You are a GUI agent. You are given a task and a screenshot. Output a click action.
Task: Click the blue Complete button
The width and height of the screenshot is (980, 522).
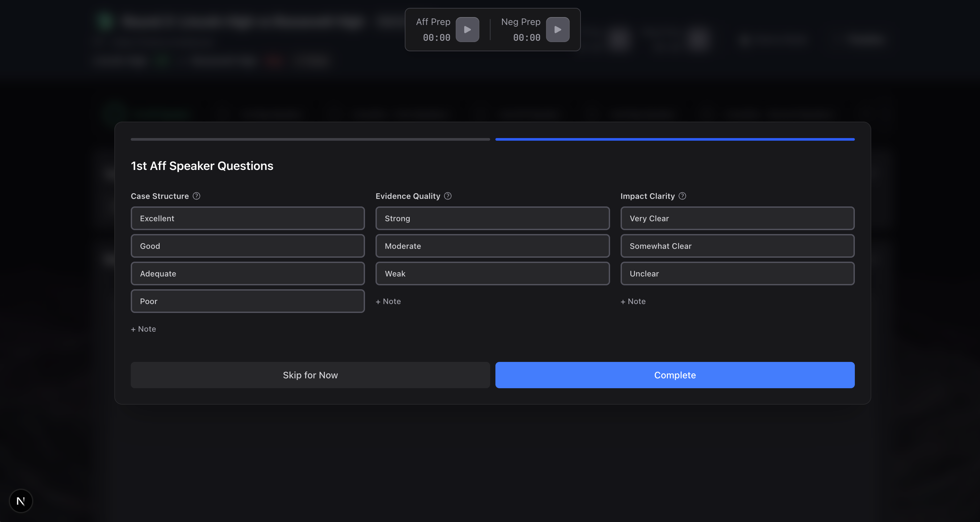point(674,375)
